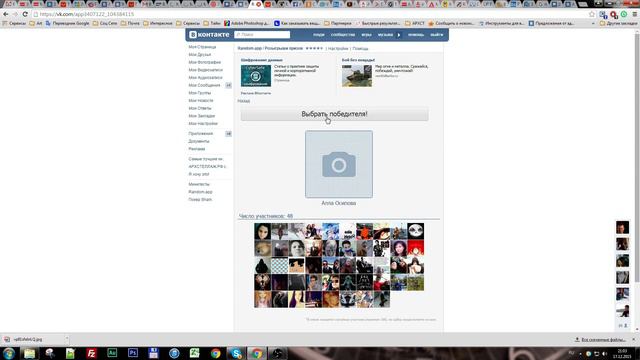640x360 pixels.
Task: Open Приложения in left sidebar
Action: (x=200, y=134)
